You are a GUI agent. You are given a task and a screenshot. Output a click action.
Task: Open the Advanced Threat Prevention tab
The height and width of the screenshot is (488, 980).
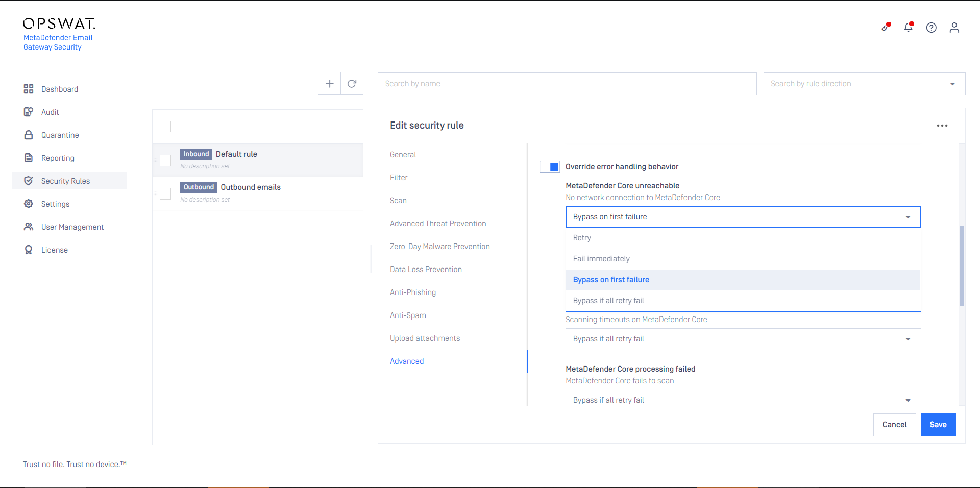coord(438,224)
